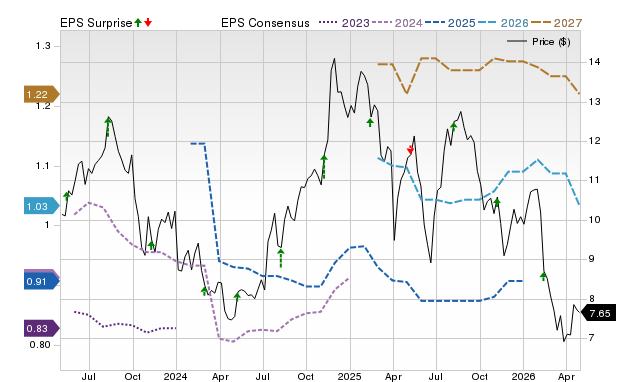Toggle the 2025 consensus legend entry

pyautogui.click(x=450, y=23)
